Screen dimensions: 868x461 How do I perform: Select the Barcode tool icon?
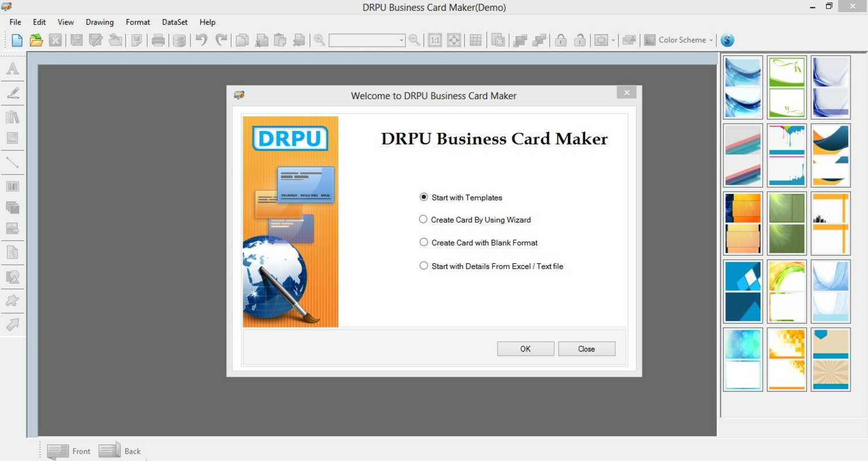coord(13,186)
